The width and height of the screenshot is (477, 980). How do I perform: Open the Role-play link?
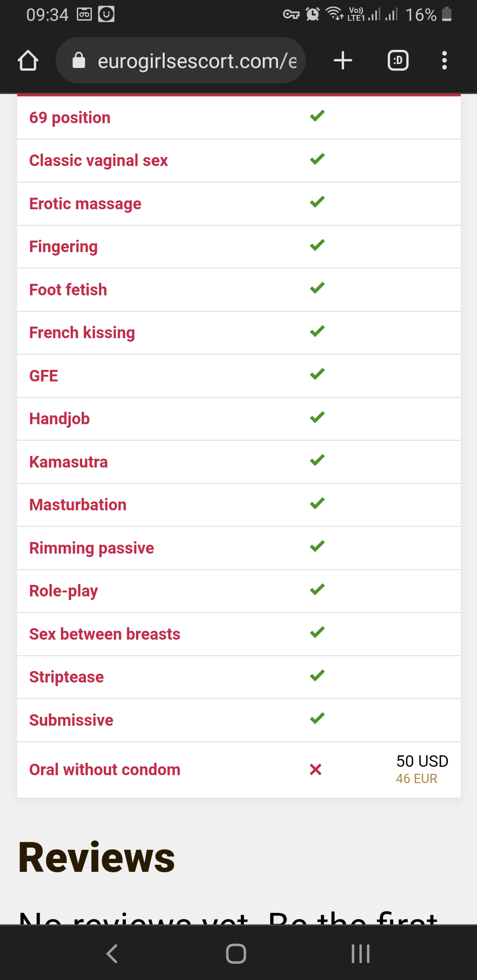pyautogui.click(x=64, y=591)
